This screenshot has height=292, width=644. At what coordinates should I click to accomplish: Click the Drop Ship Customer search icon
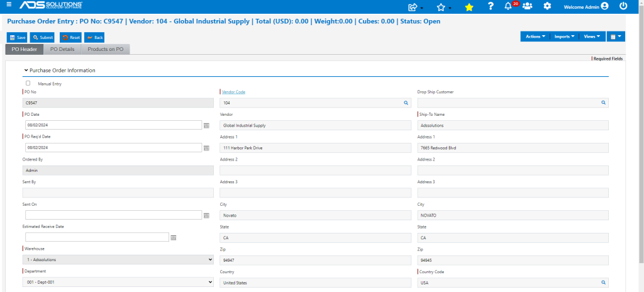click(603, 103)
